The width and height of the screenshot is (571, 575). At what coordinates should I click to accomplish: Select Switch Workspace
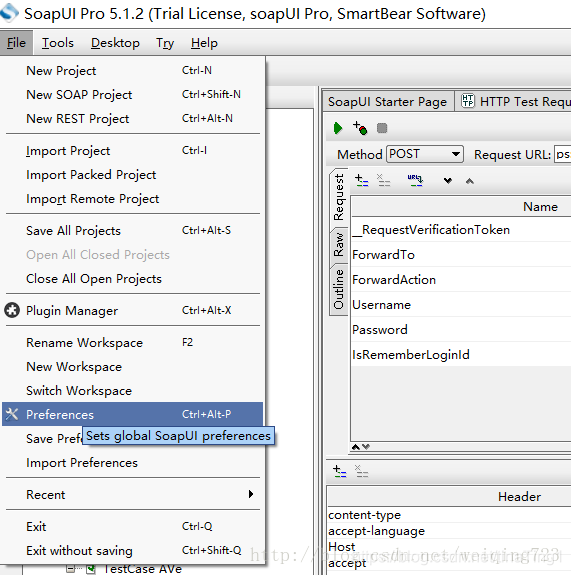133,391
